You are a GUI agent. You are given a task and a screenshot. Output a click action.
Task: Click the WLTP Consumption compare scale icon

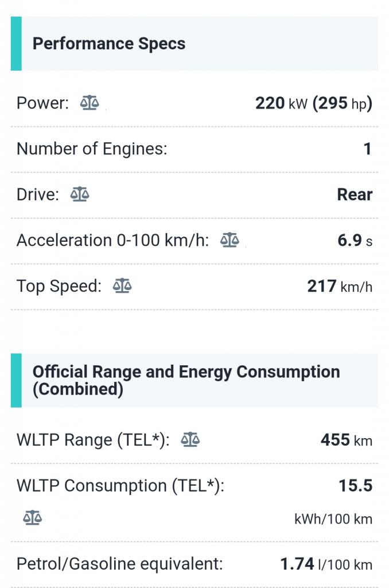[32, 518]
